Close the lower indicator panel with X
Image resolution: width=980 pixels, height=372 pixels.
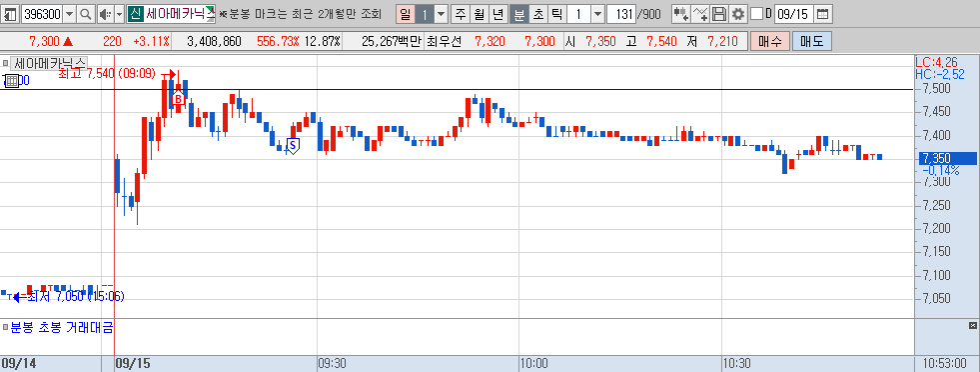972,326
